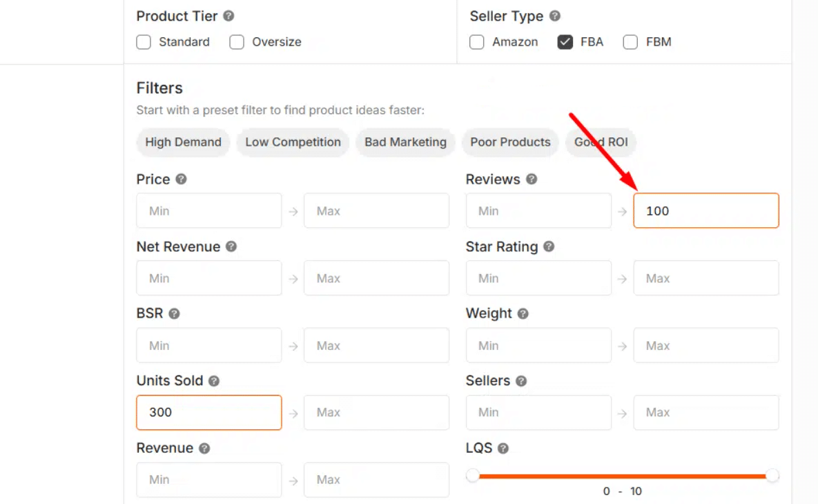
Task: Focus the Reviews Max field containing 100
Action: coord(705,211)
